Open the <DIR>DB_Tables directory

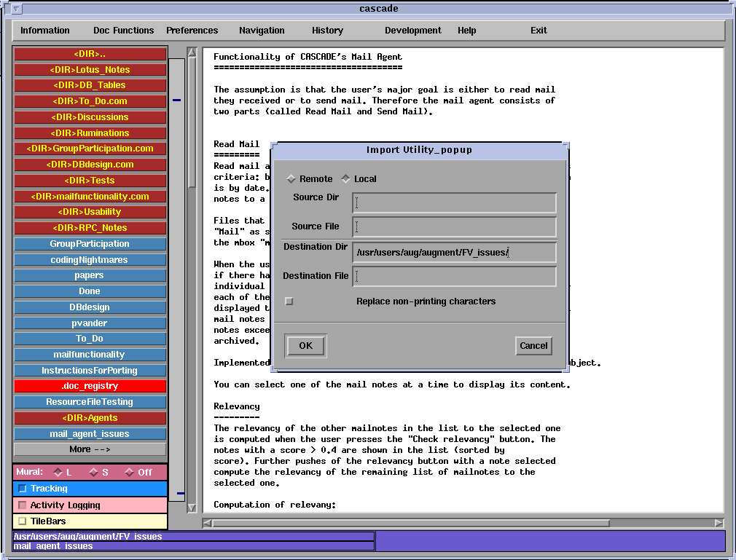coord(90,85)
